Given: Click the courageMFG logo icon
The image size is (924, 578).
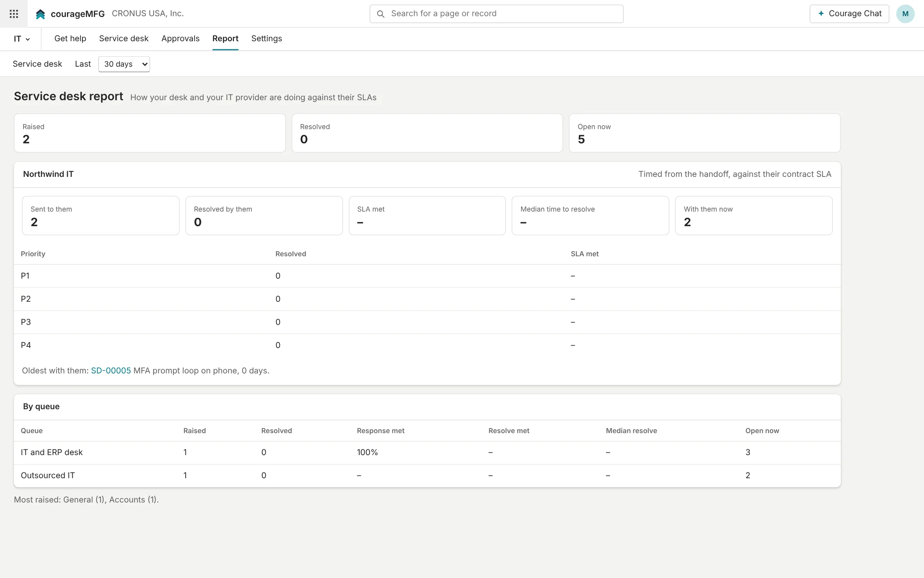Looking at the screenshot, I should pos(40,14).
